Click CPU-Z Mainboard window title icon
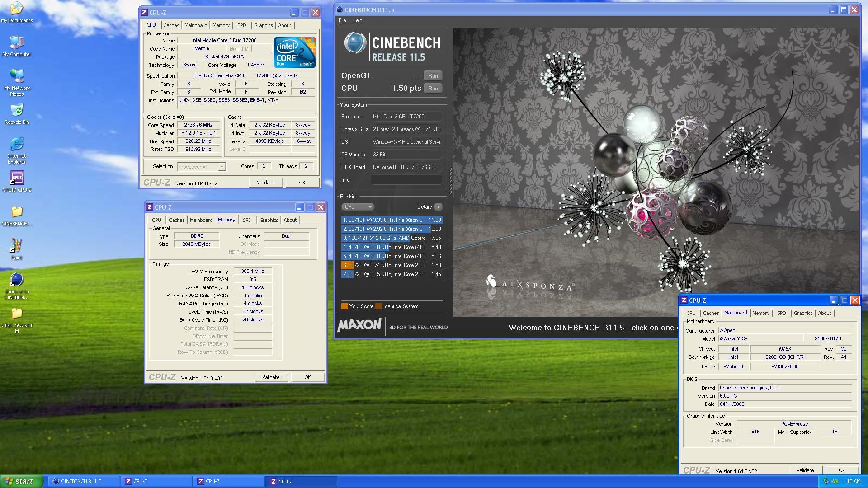 coord(684,300)
